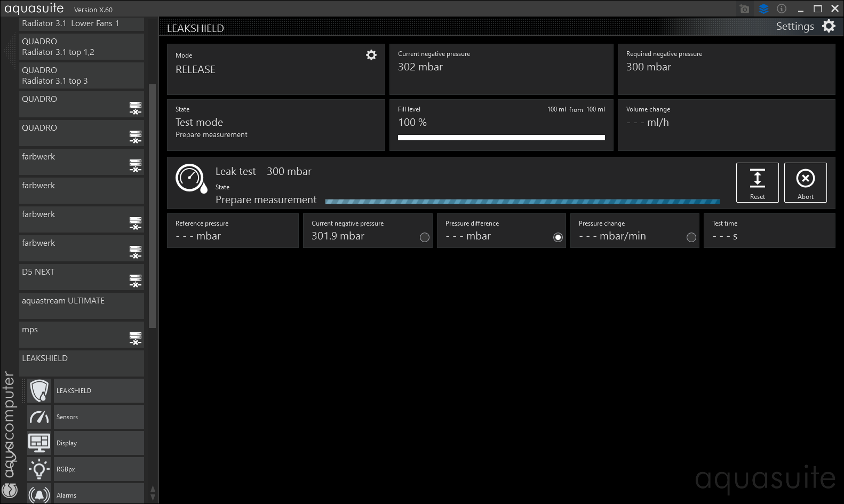Viewport: 844px width, 504px height.
Task: Click the Version X.60 text
Action: [93, 10]
